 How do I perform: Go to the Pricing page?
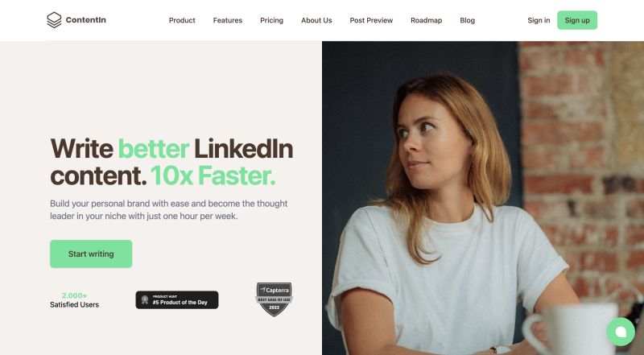[x=271, y=20]
